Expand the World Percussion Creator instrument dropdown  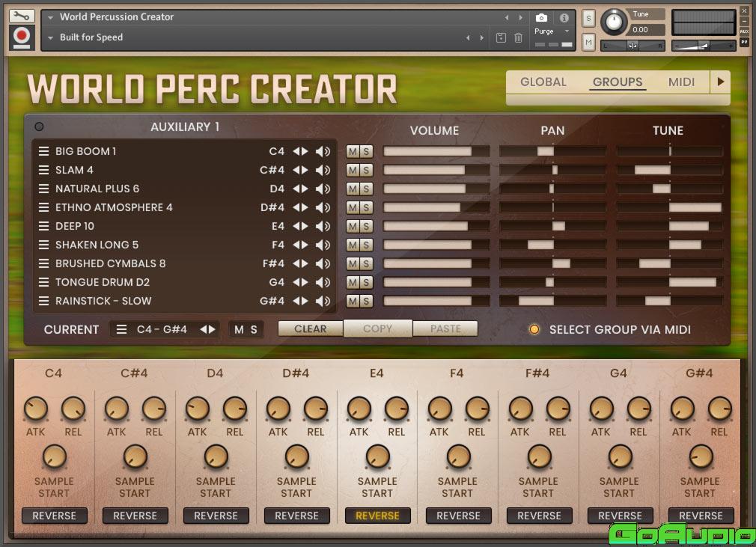tap(51, 18)
